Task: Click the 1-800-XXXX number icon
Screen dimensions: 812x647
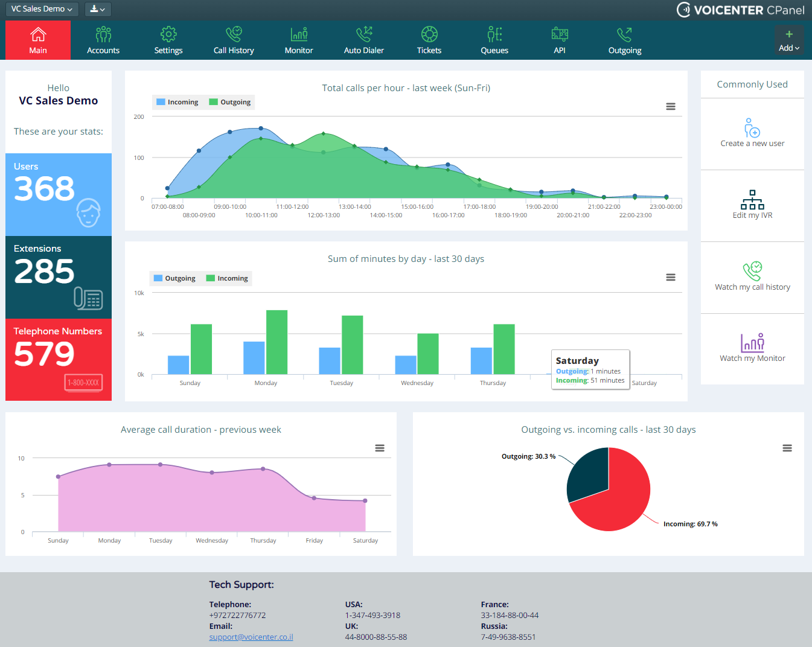Action: (x=83, y=383)
